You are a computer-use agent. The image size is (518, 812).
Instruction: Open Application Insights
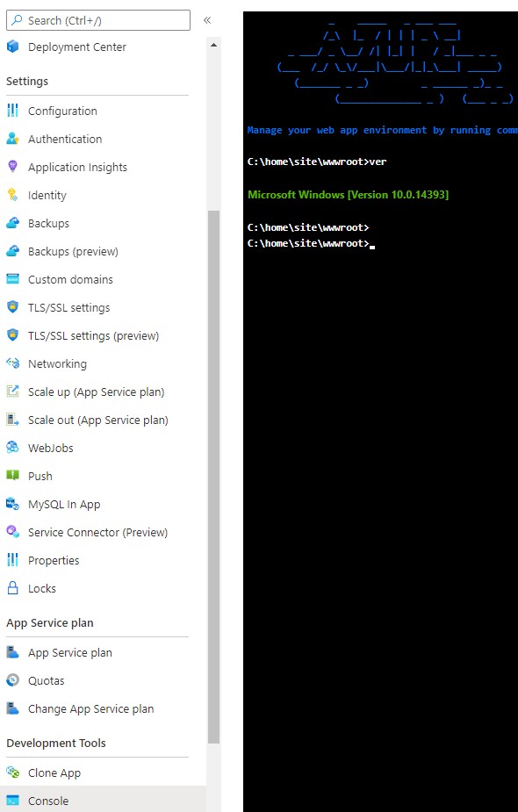(x=77, y=168)
